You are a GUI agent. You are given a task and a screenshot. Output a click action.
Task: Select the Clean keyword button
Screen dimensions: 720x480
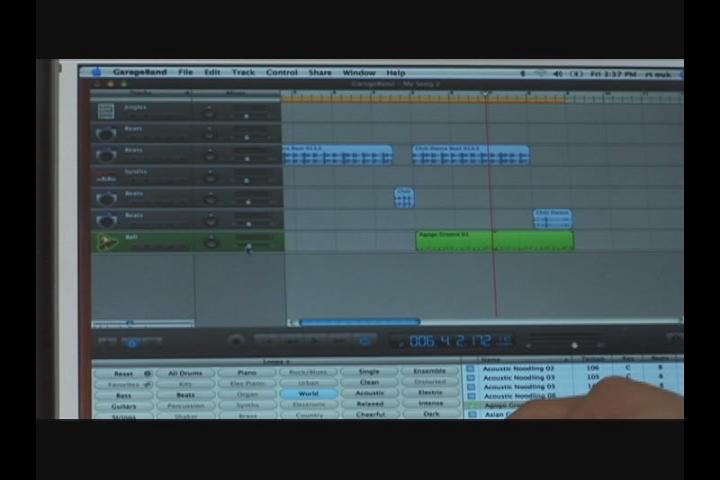(369, 382)
